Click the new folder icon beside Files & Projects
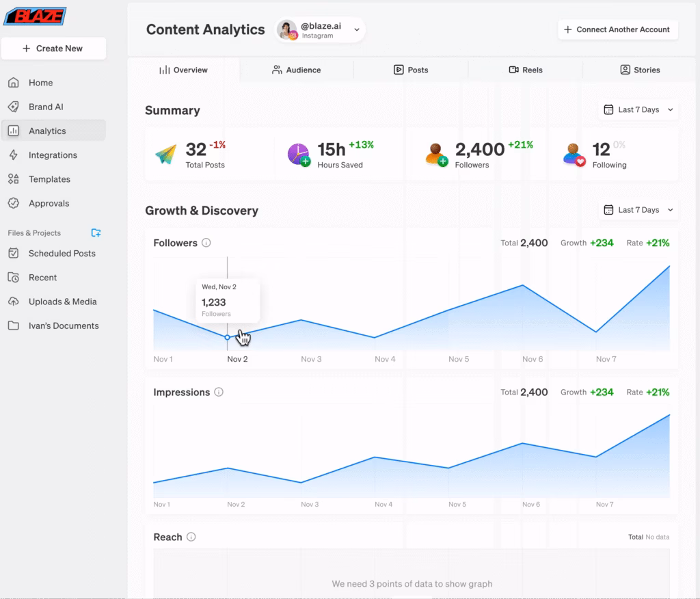Screen dimensions: 700x599 [x=96, y=233]
